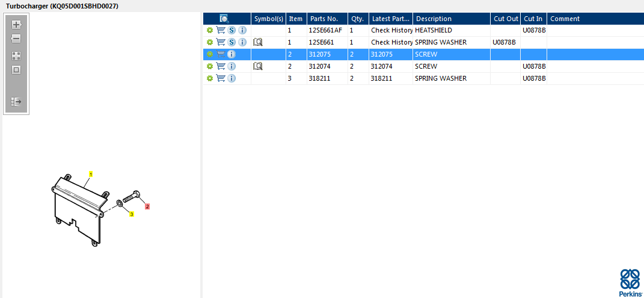Open info icon for spring washer 318211

pyautogui.click(x=232, y=78)
